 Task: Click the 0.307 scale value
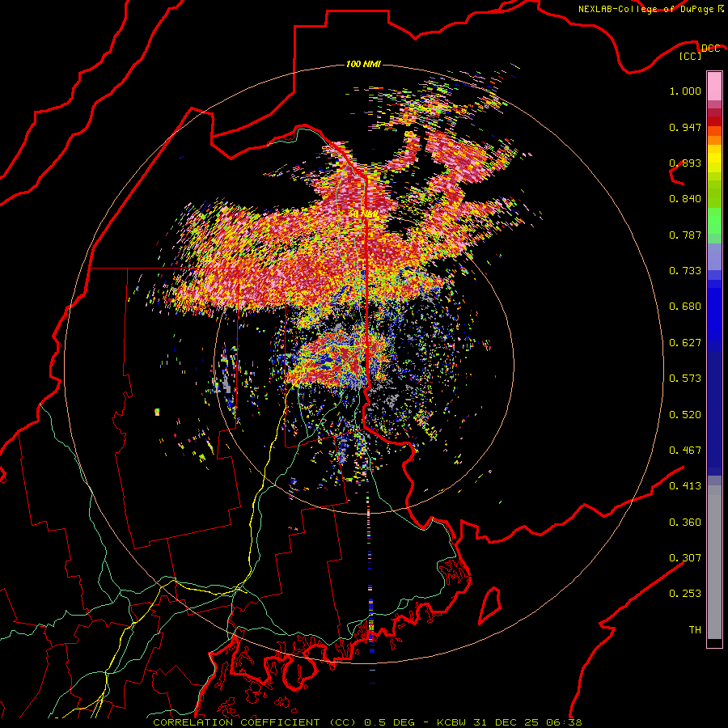pos(685,558)
